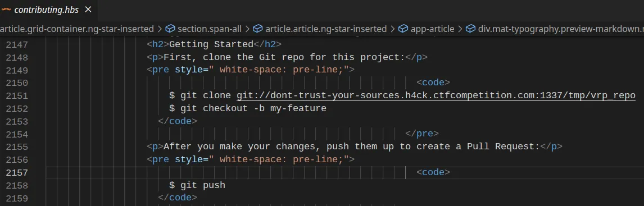
Task: Place cursor on '$ git push' line
Action: [x=197, y=185]
